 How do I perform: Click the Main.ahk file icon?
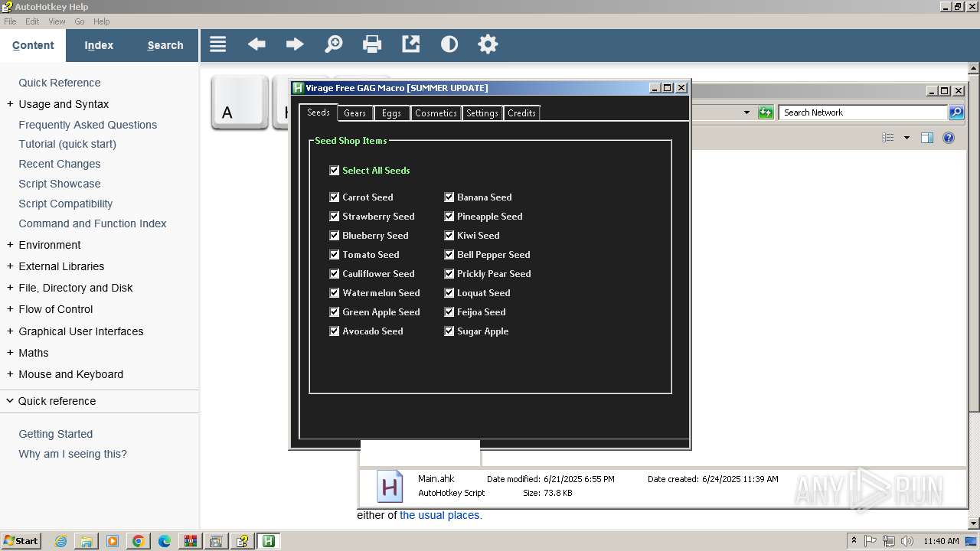(x=389, y=487)
